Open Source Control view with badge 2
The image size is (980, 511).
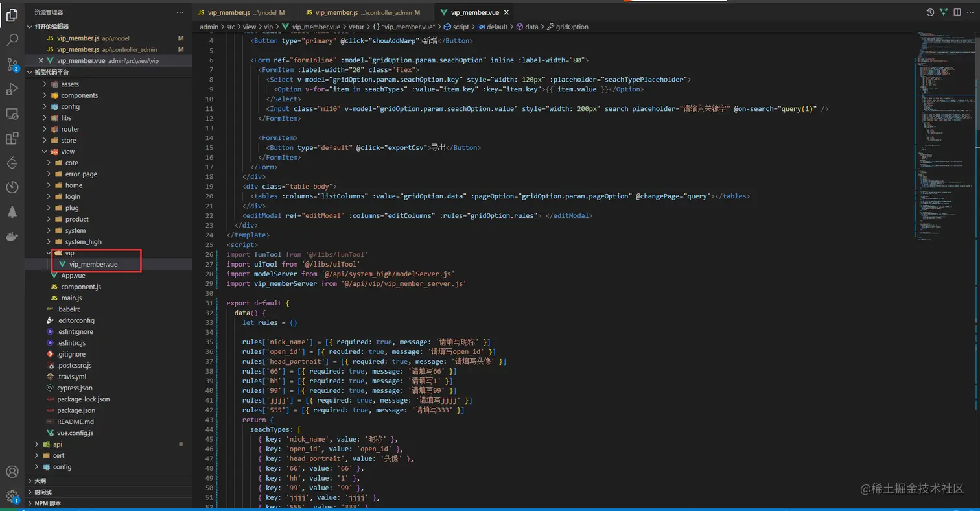[12, 64]
